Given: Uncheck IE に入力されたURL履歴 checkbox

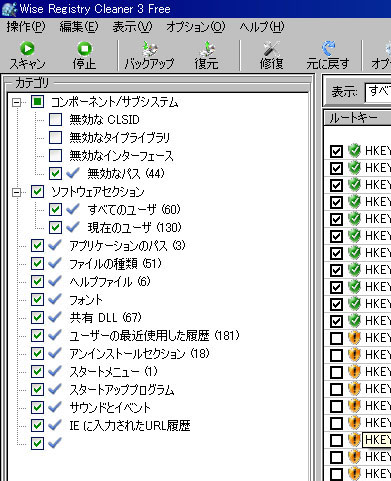Looking at the screenshot, I should 37,426.
